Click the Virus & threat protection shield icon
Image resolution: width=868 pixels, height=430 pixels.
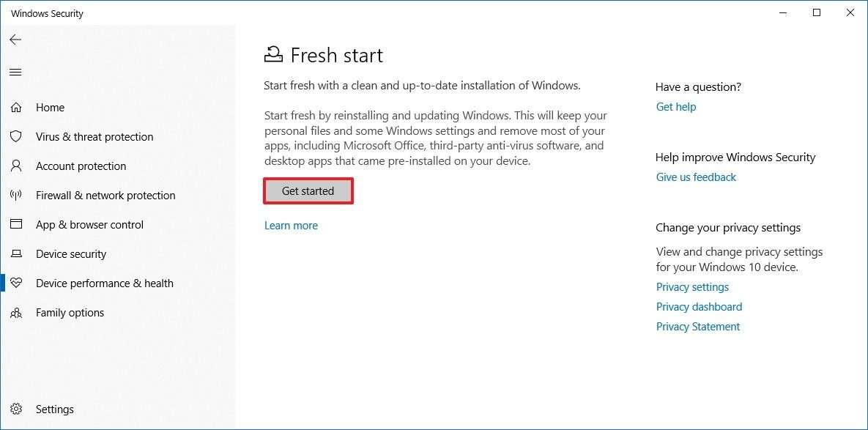click(x=15, y=137)
